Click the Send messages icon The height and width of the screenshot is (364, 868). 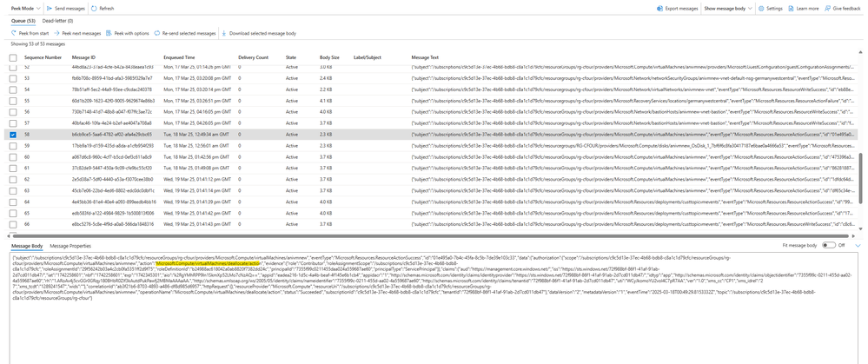click(50, 9)
